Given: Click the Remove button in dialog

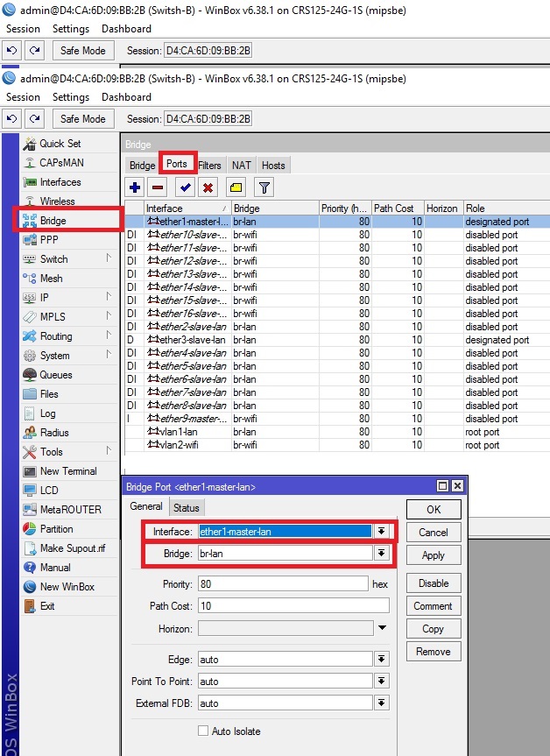Looking at the screenshot, I should (x=434, y=652).
